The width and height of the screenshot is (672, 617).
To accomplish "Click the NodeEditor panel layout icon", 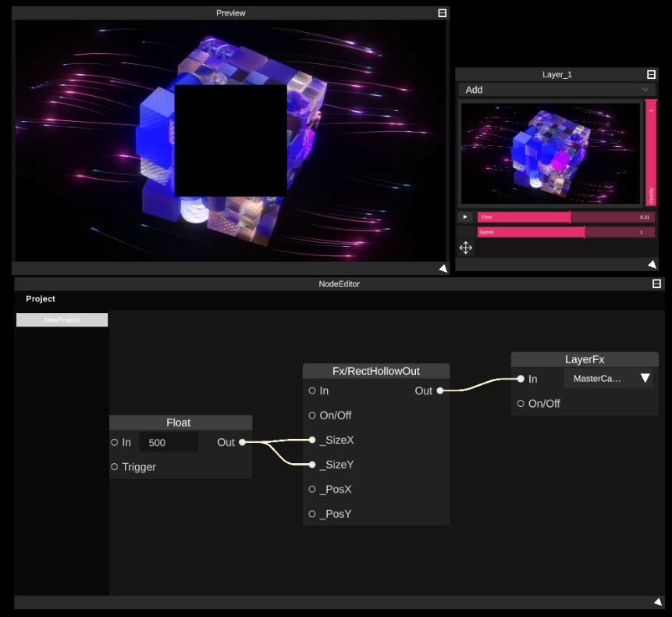I will point(657,284).
